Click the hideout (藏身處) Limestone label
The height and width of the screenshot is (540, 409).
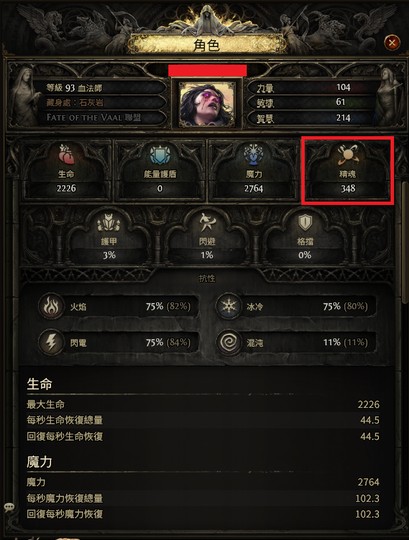tap(75, 102)
